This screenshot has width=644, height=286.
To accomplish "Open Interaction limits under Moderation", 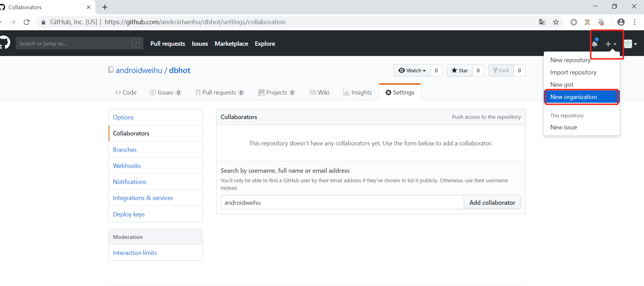I will coord(135,253).
